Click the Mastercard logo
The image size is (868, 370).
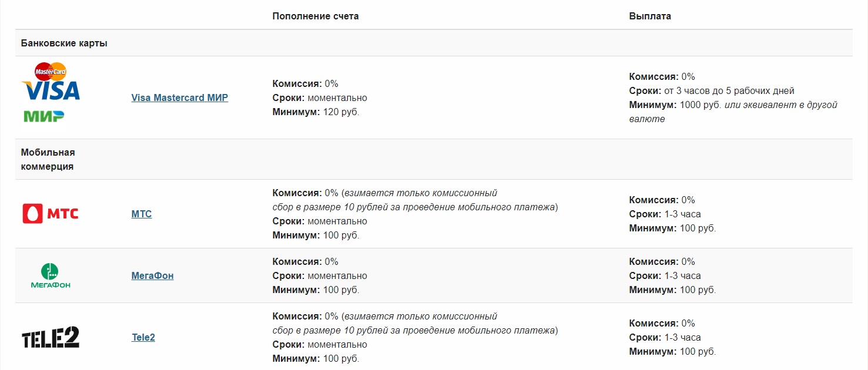coord(51,72)
